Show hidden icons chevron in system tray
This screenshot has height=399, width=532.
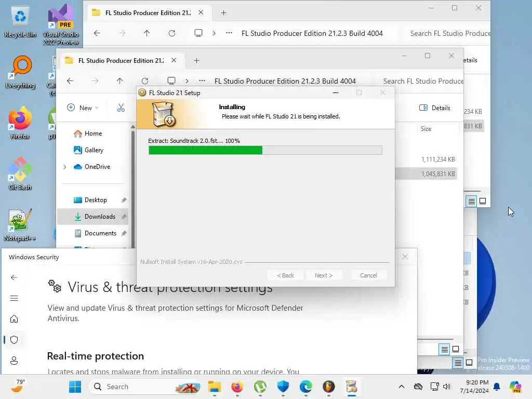click(402, 387)
